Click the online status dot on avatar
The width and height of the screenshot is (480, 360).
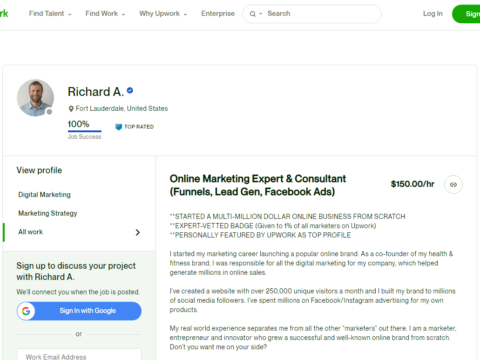tap(49, 112)
